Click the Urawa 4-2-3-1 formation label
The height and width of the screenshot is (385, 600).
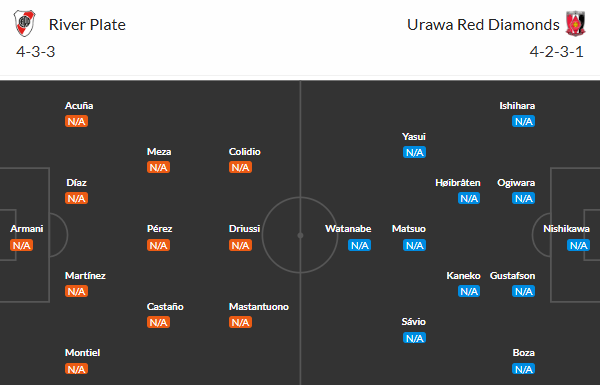(556, 52)
